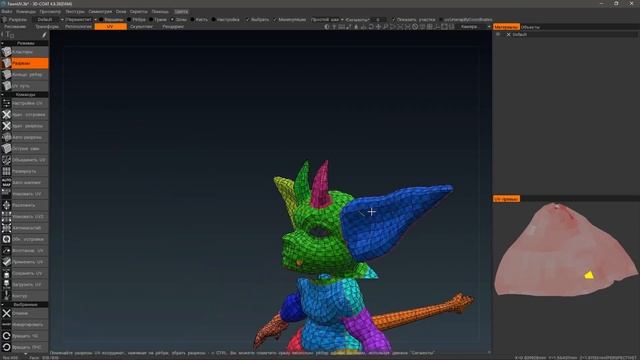Click the four-arrow Расставить command icon

pos(6,205)
